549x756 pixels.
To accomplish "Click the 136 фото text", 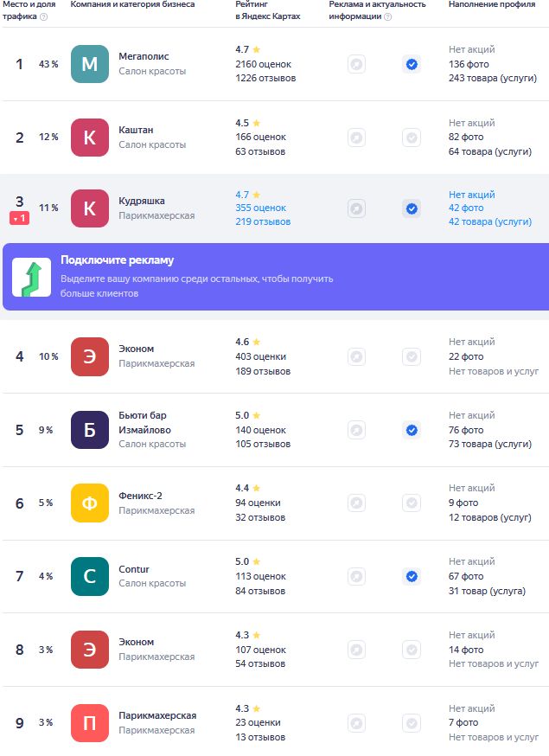I will coord(469,64).
